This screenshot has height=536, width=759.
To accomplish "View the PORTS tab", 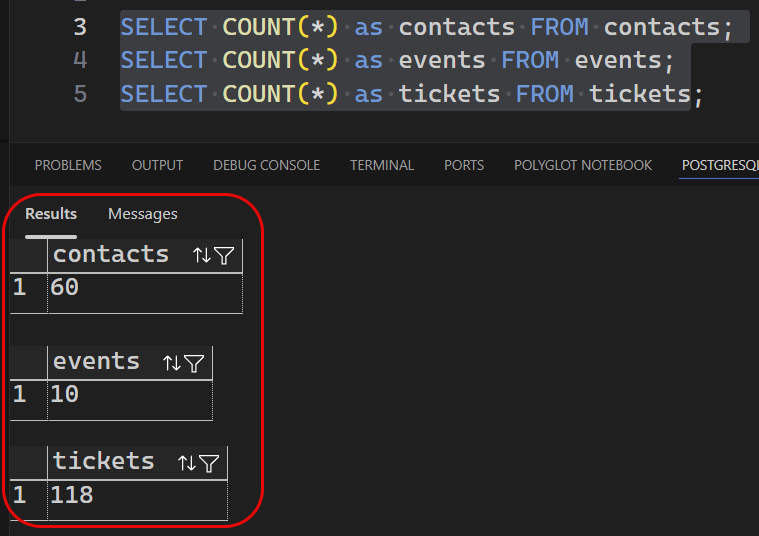I will pos(464,165).
